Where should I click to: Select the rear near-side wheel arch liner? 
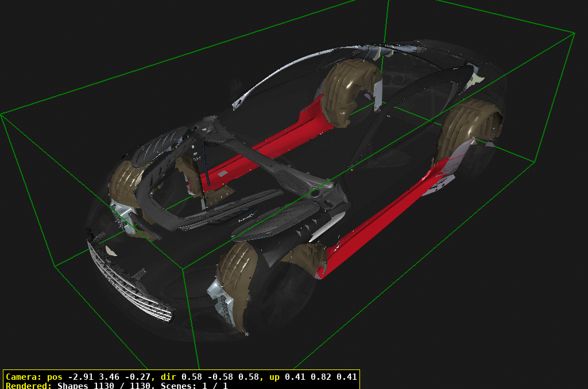point(468,129)
